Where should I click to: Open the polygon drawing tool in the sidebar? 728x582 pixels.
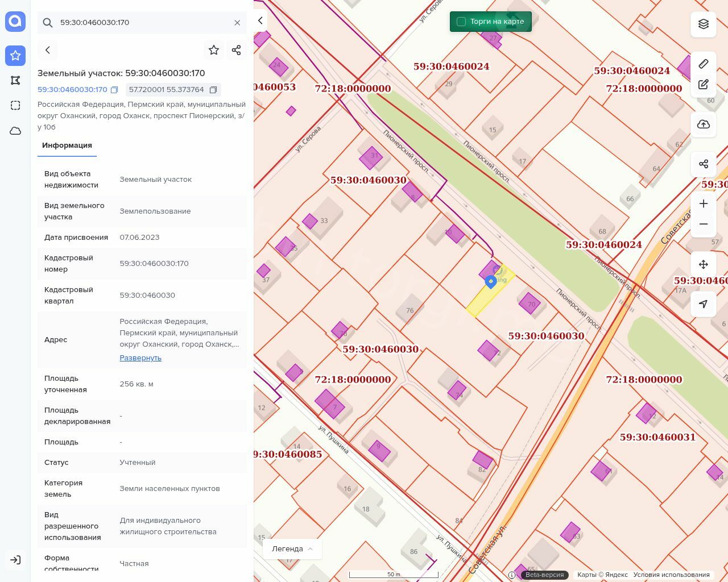15,80
